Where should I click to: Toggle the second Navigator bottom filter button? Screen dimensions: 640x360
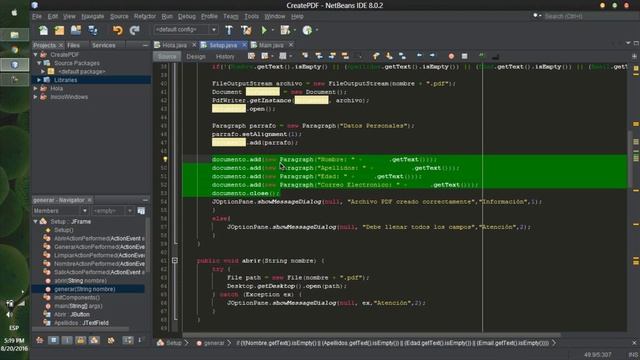53,340
